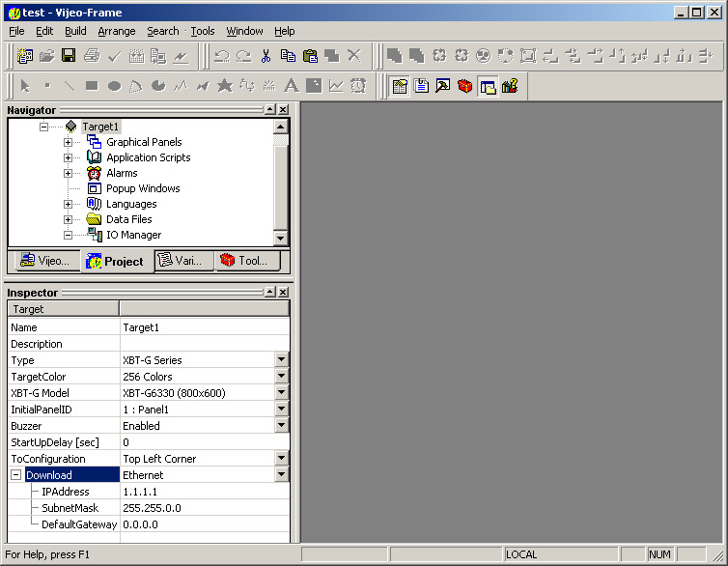Screen dimensions: 728x566
Task: Open the XBT-G Model dropdown
Action: (x=281, y=393)
